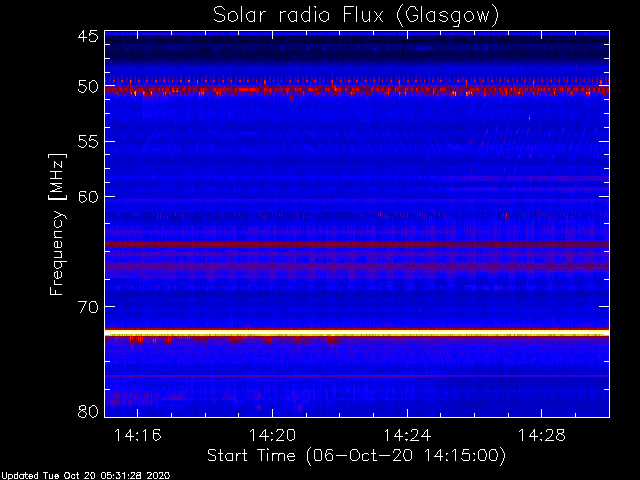Viewport: 640px width, 480px height.
Task: Click the 45 frequency tick label
Action: (88, 36)
